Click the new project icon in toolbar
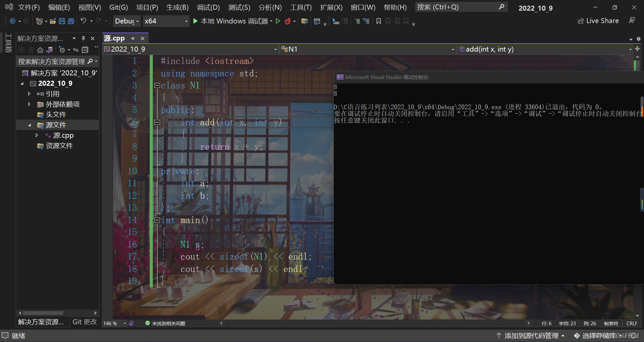Viewport: 644px width, 342px height. point(39,21)
